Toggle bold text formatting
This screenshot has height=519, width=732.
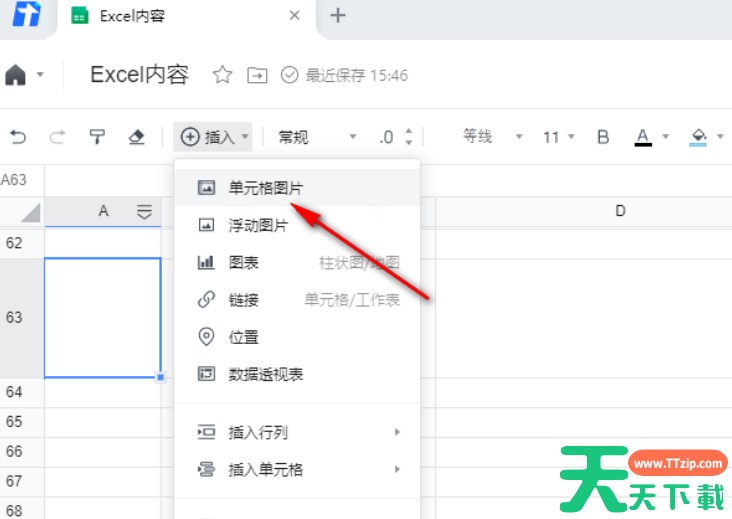click(603, 137)
